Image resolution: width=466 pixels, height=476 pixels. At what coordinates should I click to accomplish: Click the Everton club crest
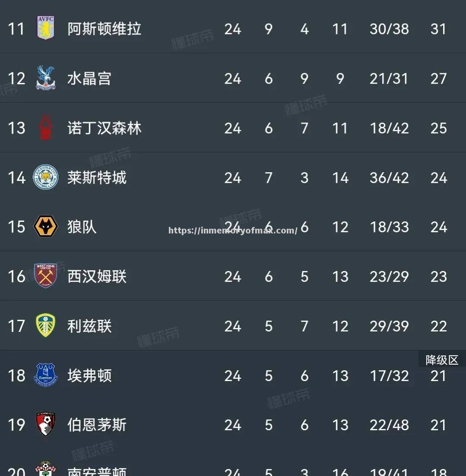[45, 376]
